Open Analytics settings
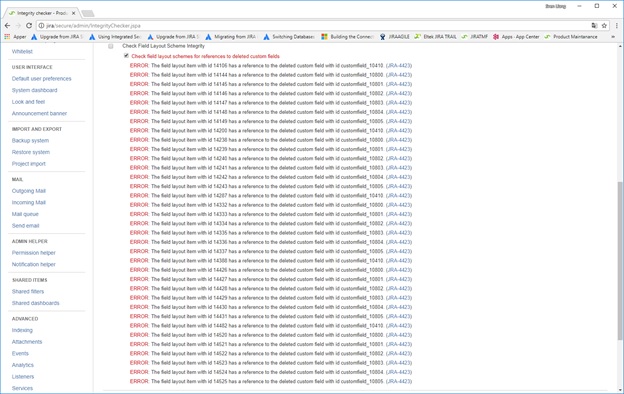 point(23,365)
